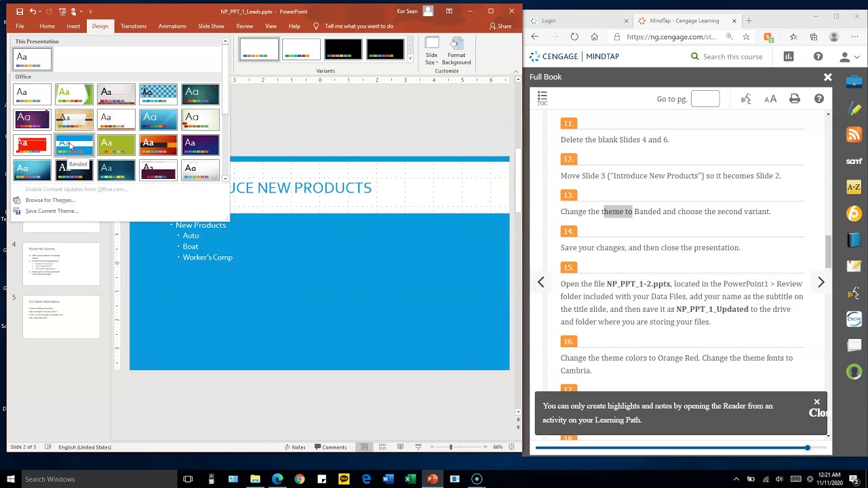Collapse the ribbon with the caret arrow
The height and width of the screenshot is (488, 868).
pyautogui.click(x=515, y=71)
